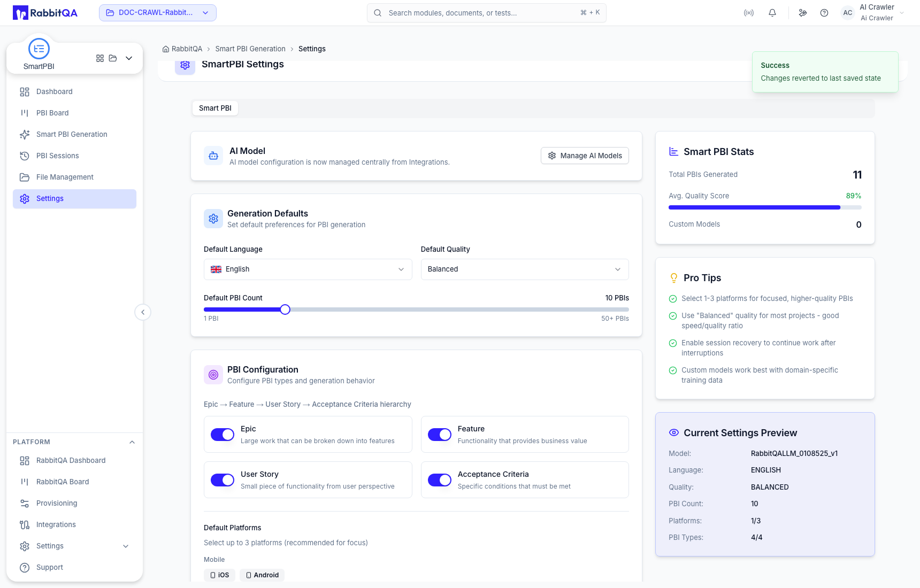Expand the platform Settings submenu chevron
The height and width of the screenshot is (588, 920).
[126, 546]
